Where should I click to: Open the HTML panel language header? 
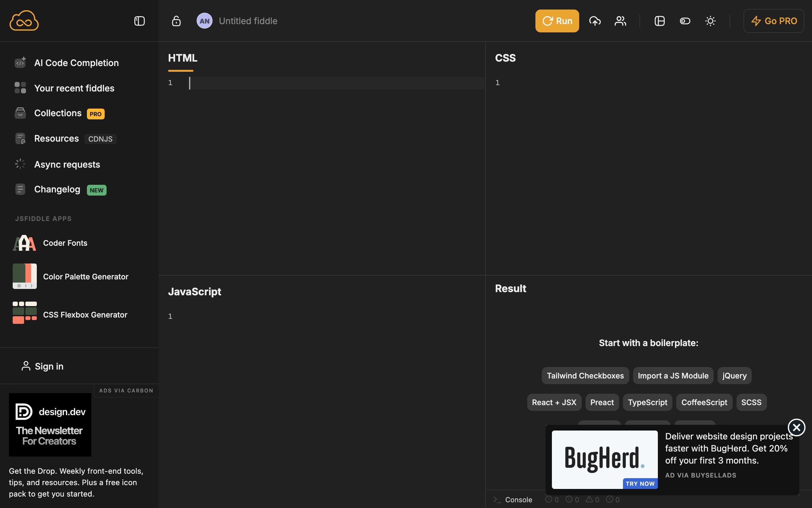click(182, 58)
